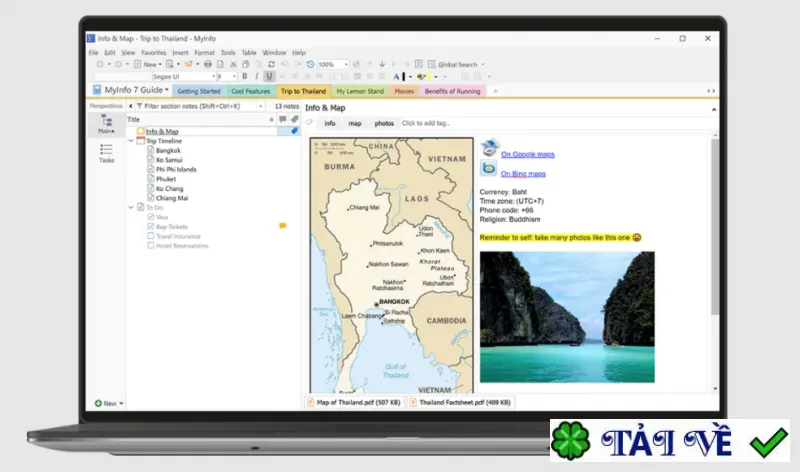Uncheck the Visa task checkbox
Screen dimensions: 800x472
151,217
